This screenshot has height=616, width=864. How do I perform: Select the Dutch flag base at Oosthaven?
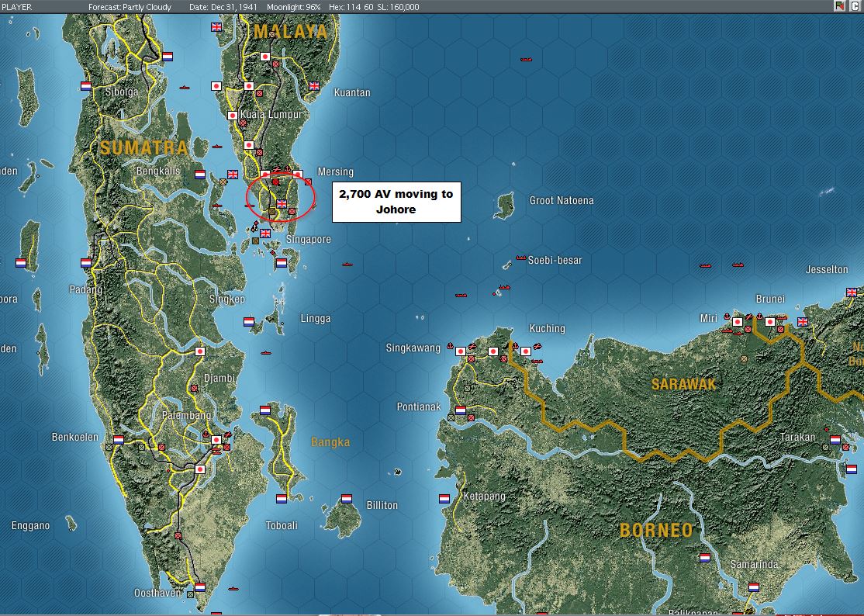pos(200,587)
